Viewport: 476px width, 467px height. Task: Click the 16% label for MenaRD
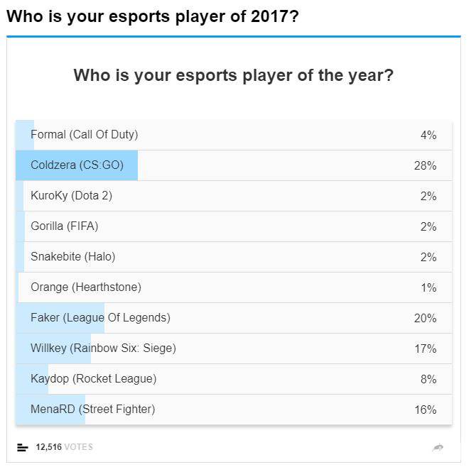(x=425, y=410)
